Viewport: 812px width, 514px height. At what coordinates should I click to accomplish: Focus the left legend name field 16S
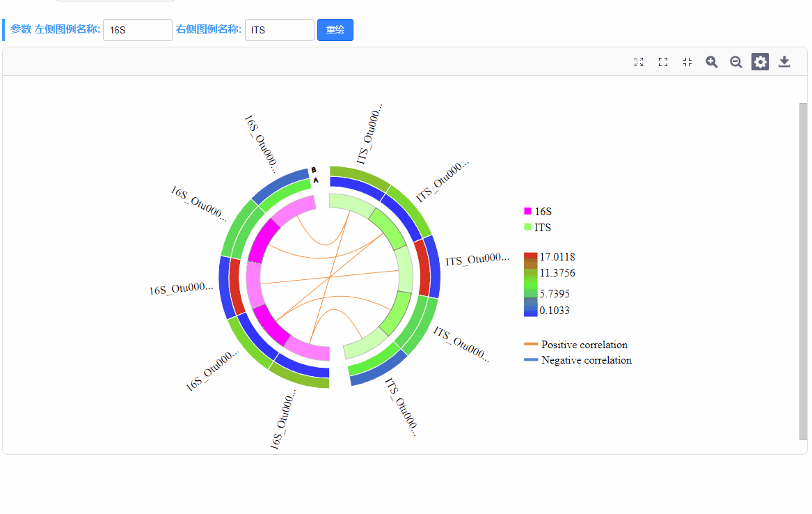138,29
